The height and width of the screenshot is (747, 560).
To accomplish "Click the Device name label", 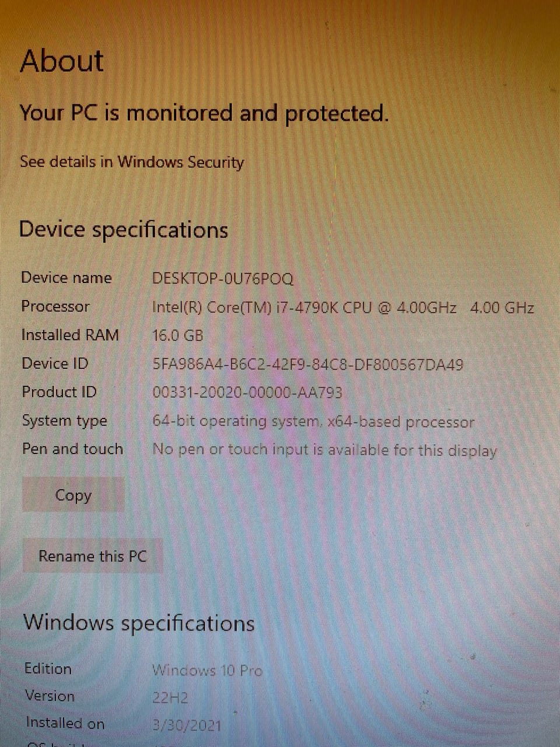I will 66,277.
